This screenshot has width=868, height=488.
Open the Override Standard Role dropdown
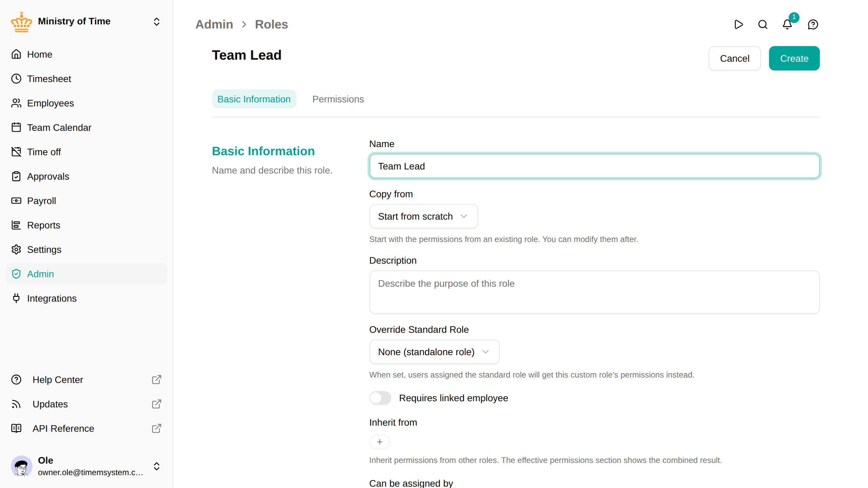pos(434,352)
